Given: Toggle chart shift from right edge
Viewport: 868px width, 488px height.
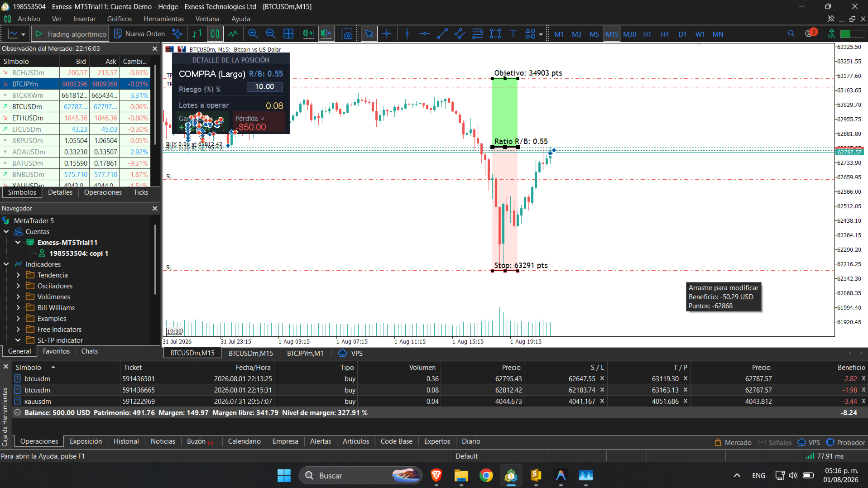Looking at the screenshot, I should pyautogui.click(x=326, y=34).
